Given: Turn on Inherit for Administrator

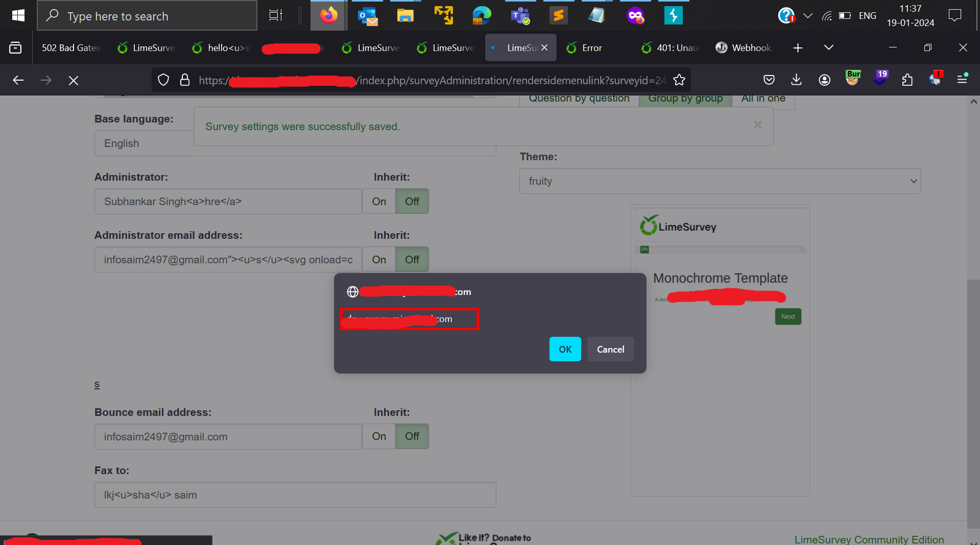Looking at the screenshot, I should (x=379, y=202).
